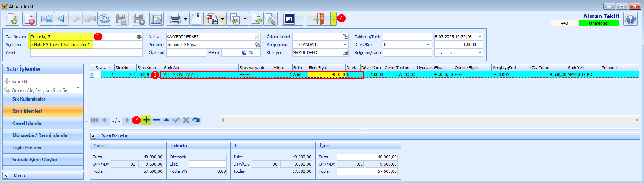
Task: Click the new document icon
Action: [x=12, y=19]
